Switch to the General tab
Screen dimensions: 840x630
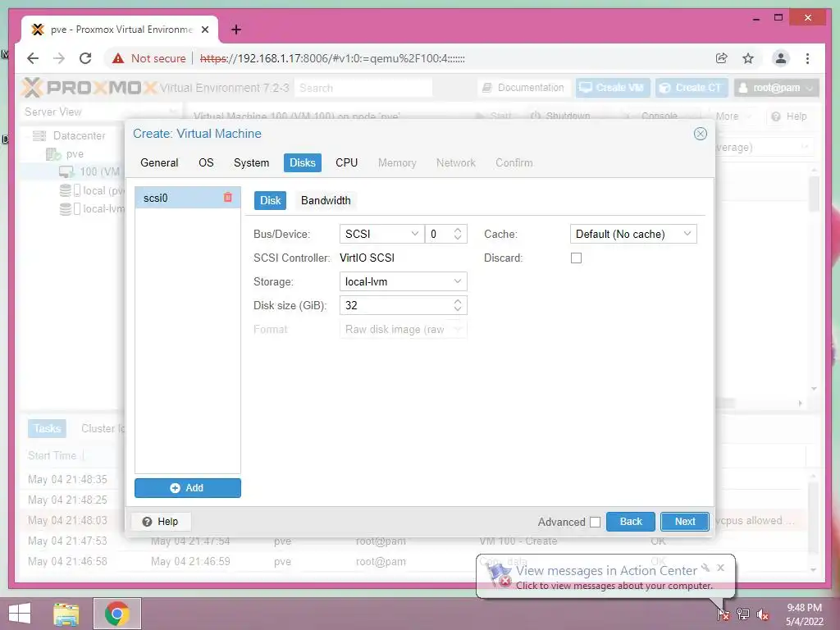[159, 163]
